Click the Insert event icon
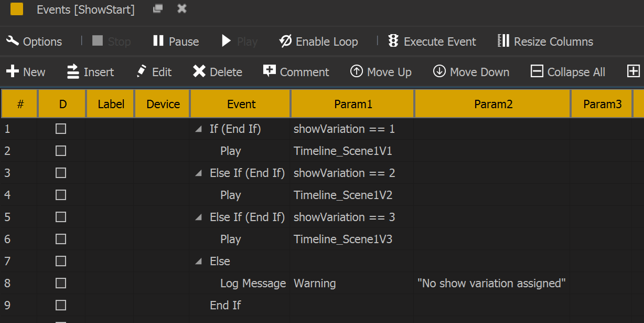 73,72
